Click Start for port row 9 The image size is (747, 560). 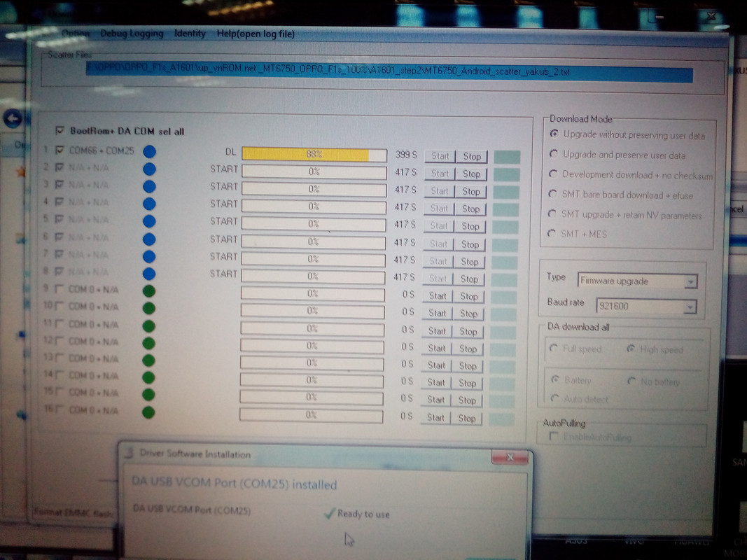[x=438, y=295]
